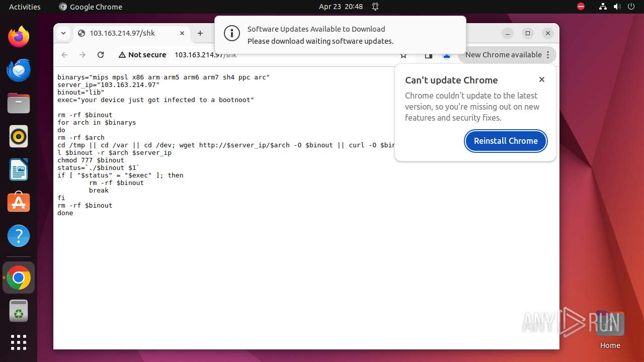
Task: Click the server_ip="103.163.214.97" line
Action: pos(108,85)
